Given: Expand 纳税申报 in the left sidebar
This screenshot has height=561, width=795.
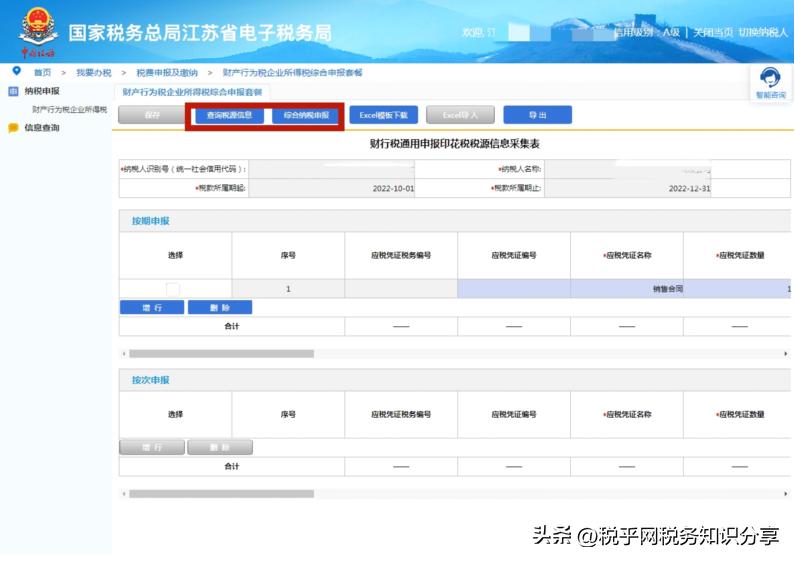Looking at the screenshot, I should pos(42,91).
